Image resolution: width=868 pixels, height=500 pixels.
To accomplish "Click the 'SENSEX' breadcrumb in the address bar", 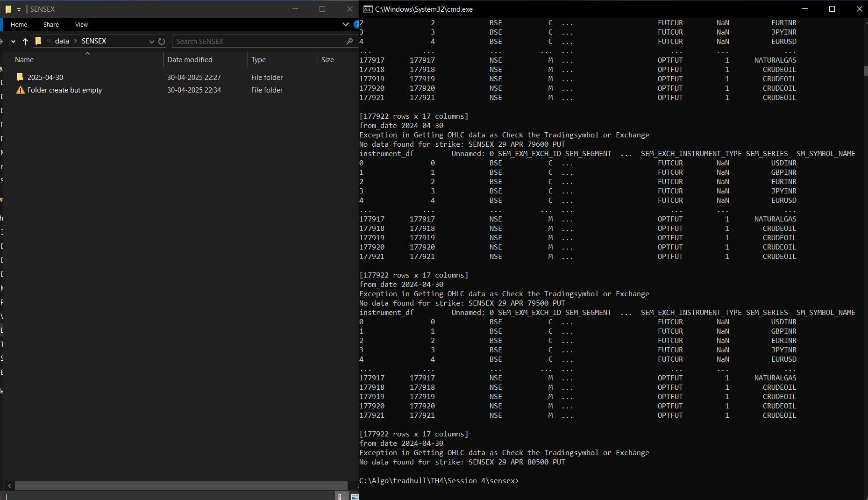I will 93,41.
